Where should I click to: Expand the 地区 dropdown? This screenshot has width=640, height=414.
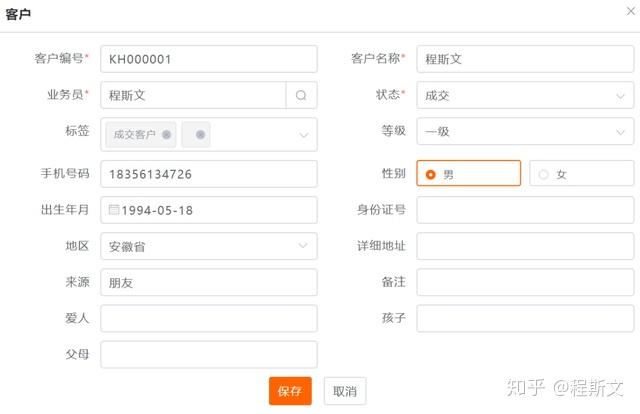coord(303,246)
